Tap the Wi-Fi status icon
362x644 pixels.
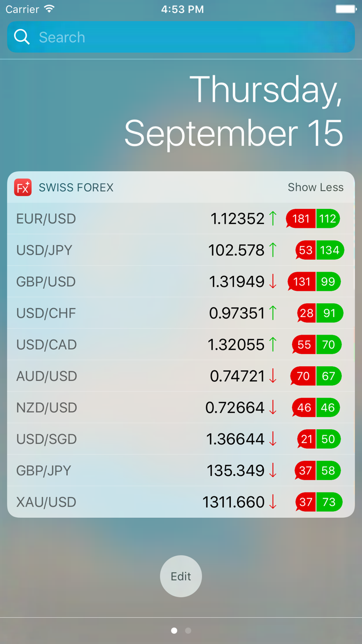49,9
